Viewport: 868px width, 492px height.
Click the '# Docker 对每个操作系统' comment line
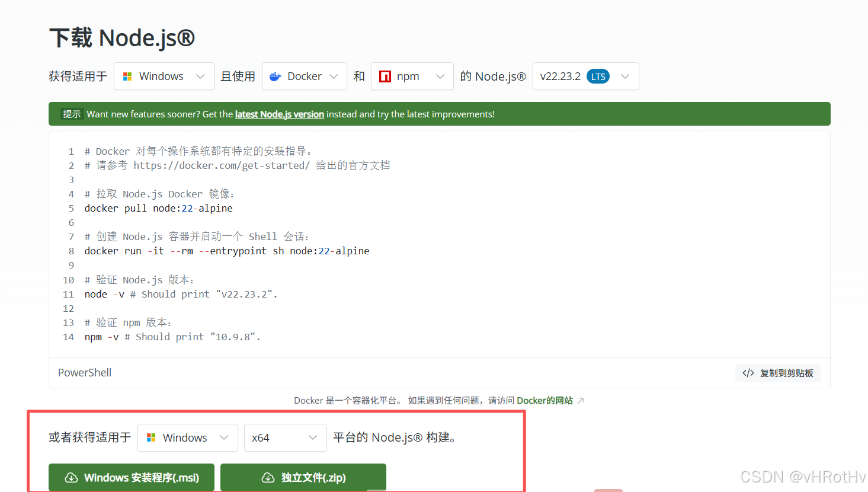tap(198, 151)
